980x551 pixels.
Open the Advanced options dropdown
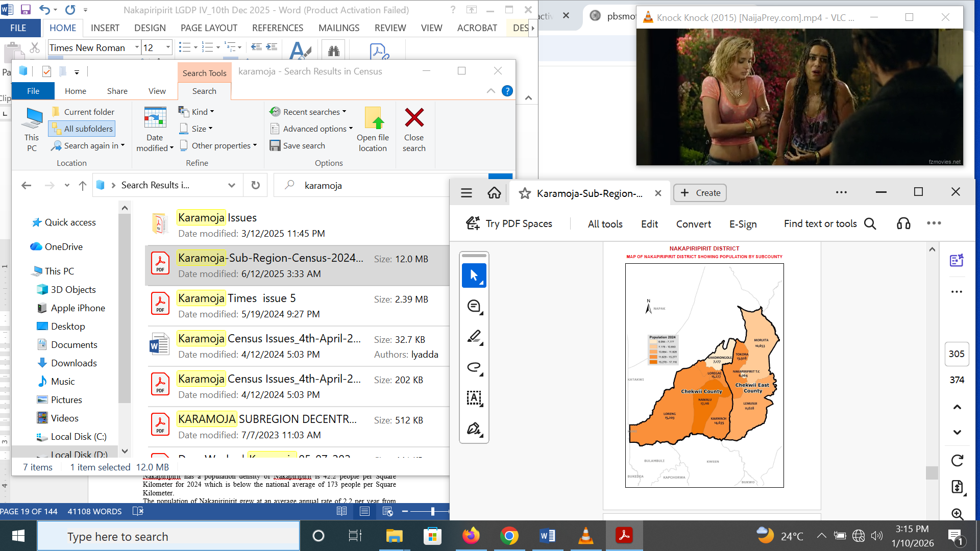(x=312, y=129)
